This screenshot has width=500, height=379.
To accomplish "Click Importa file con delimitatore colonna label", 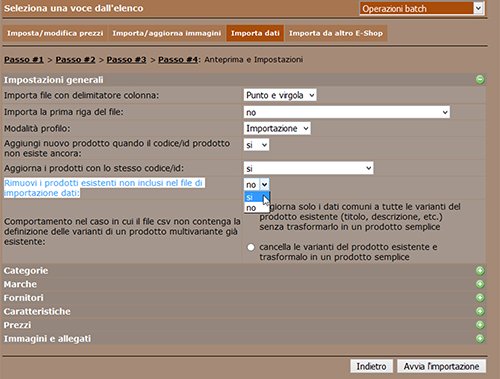I will click(x=81, y=95).
